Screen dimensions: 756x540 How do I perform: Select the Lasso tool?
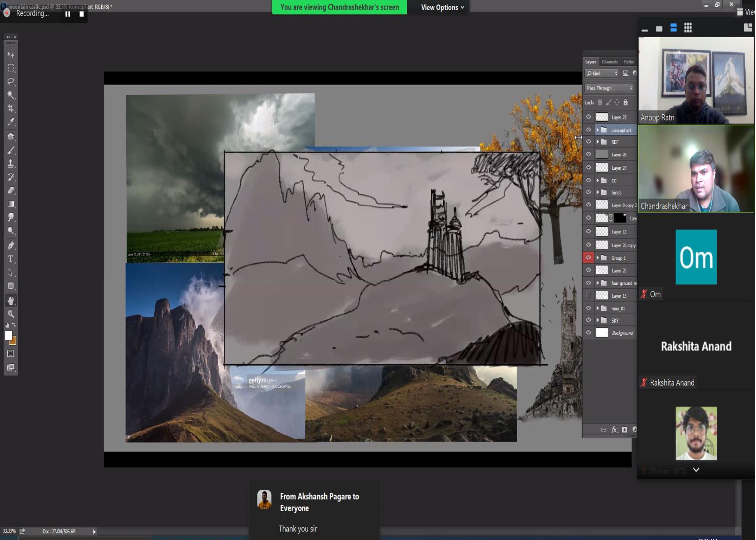[x=11, y=81]
